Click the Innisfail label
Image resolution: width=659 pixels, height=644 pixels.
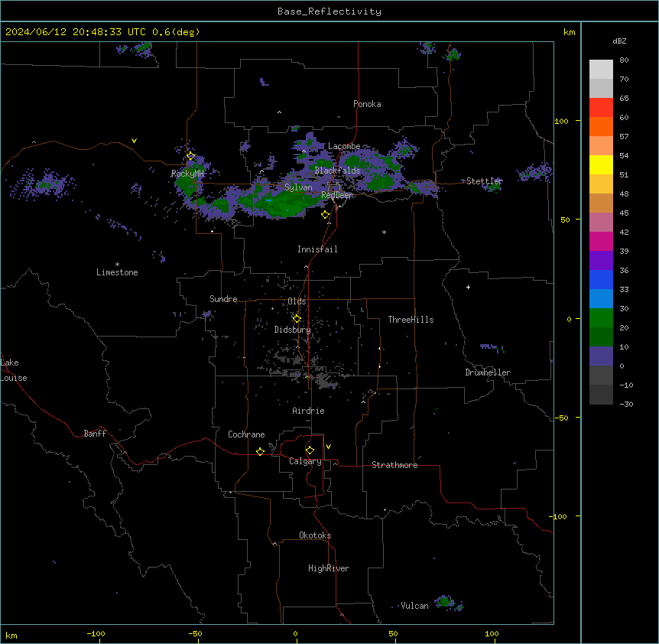(x=317, y=249)
